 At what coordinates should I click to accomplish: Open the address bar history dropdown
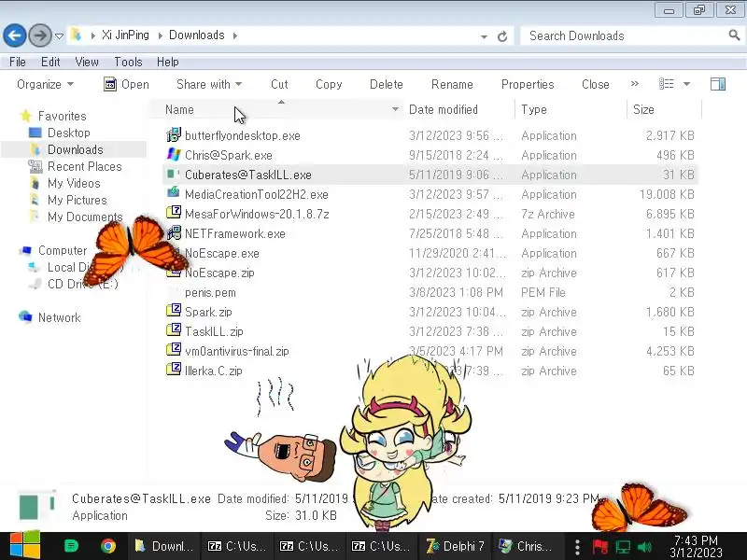point(484,36)
